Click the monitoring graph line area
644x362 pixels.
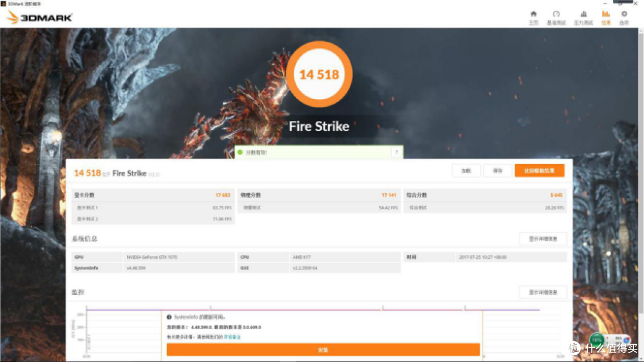313,310
